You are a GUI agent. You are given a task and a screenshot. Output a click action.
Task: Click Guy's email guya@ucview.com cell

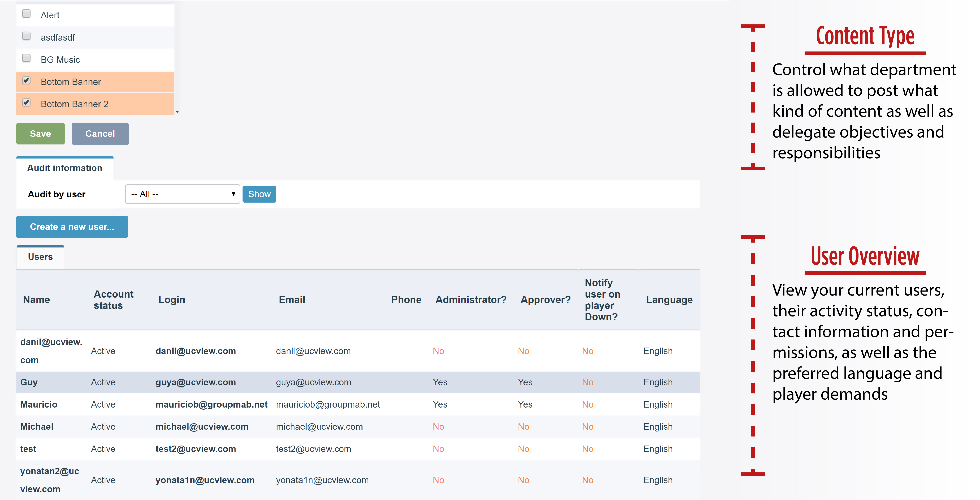pos(313,382)
